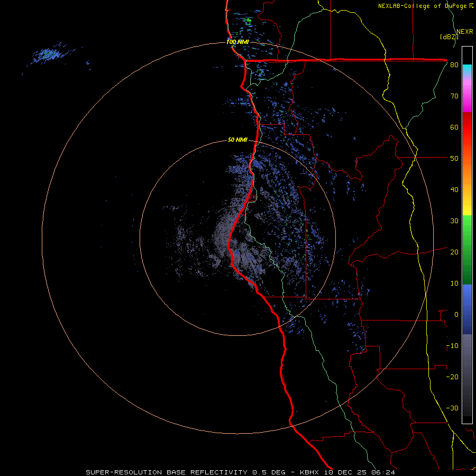
Task: Click the '[dBZ]' unit label
Action: tap(449, 37)
